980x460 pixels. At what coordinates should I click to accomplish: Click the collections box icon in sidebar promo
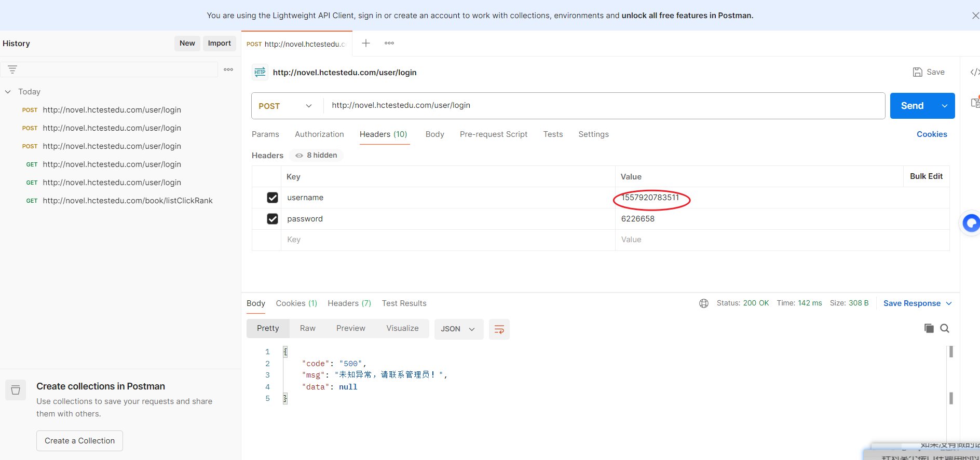(16, 390)
